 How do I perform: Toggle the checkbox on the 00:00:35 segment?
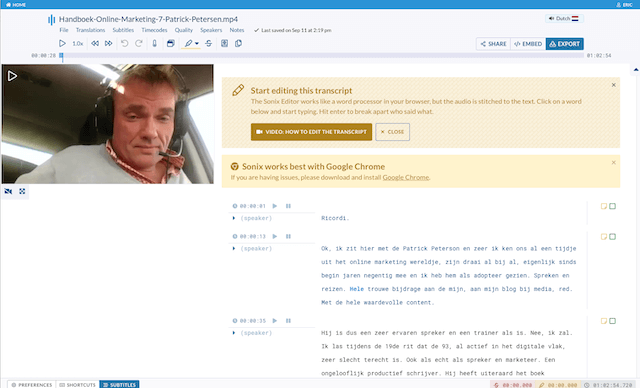click(x=613, y=321)
